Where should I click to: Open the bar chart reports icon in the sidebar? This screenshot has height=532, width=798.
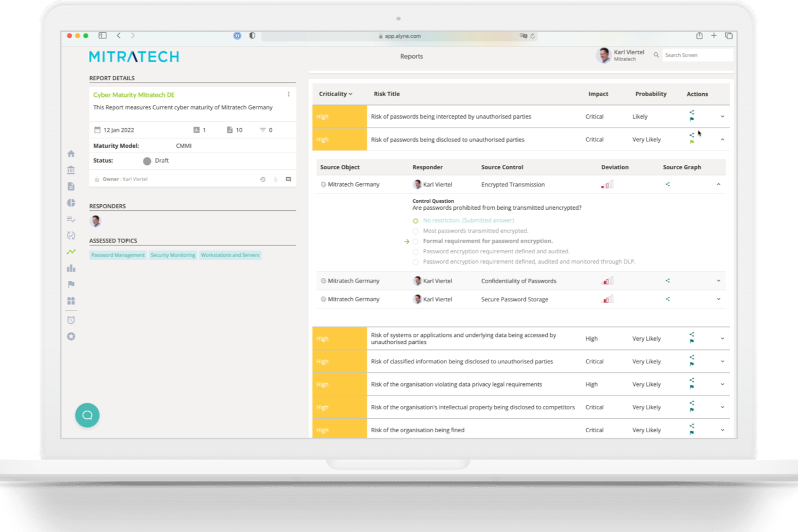[x=71, y=268]
